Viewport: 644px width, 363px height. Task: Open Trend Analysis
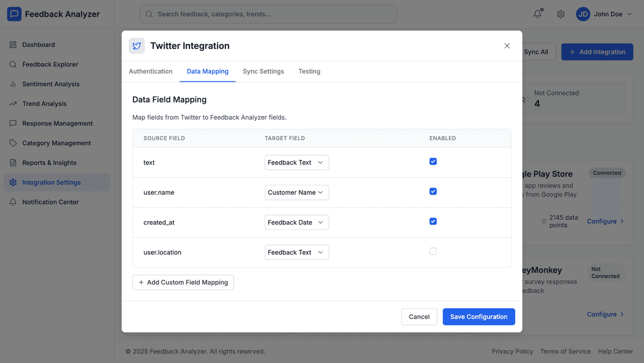pyautogui.click(x=44, y=103)
